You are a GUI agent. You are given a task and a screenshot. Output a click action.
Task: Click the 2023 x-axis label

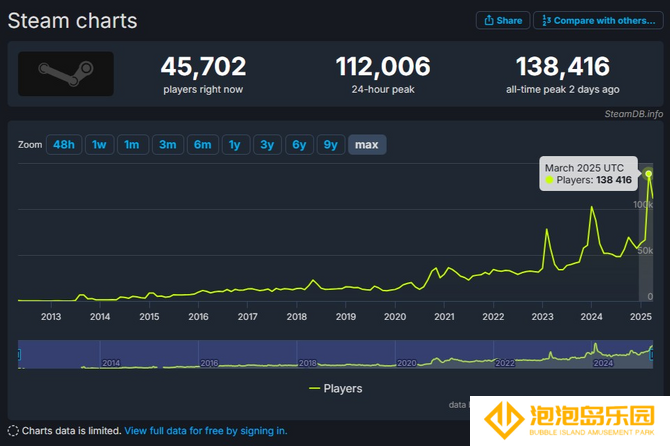[x=542, y=317]
